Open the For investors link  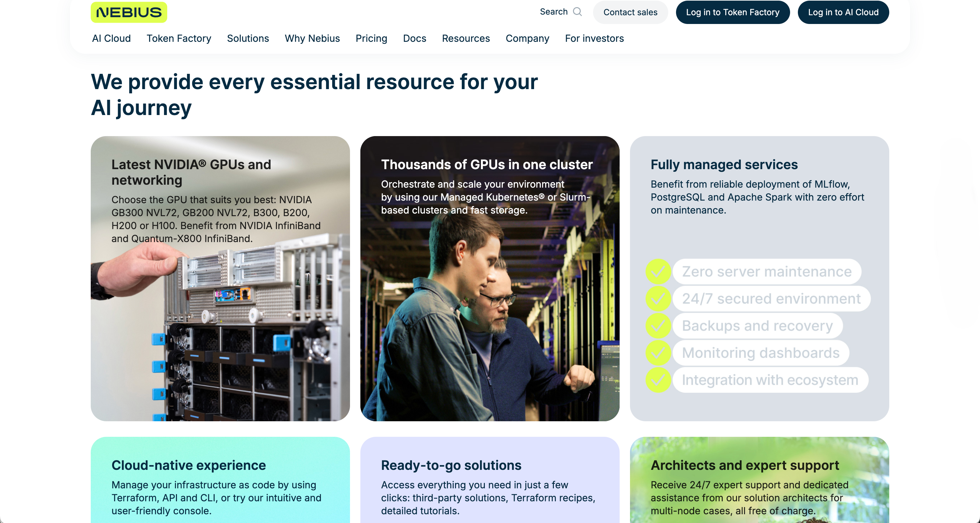[594, 39]
